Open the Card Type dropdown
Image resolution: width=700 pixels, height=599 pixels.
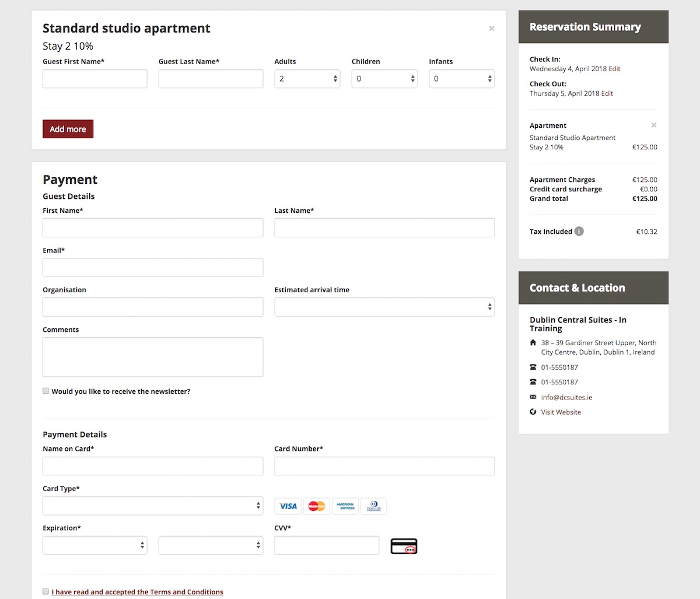[x=153, y=506]
